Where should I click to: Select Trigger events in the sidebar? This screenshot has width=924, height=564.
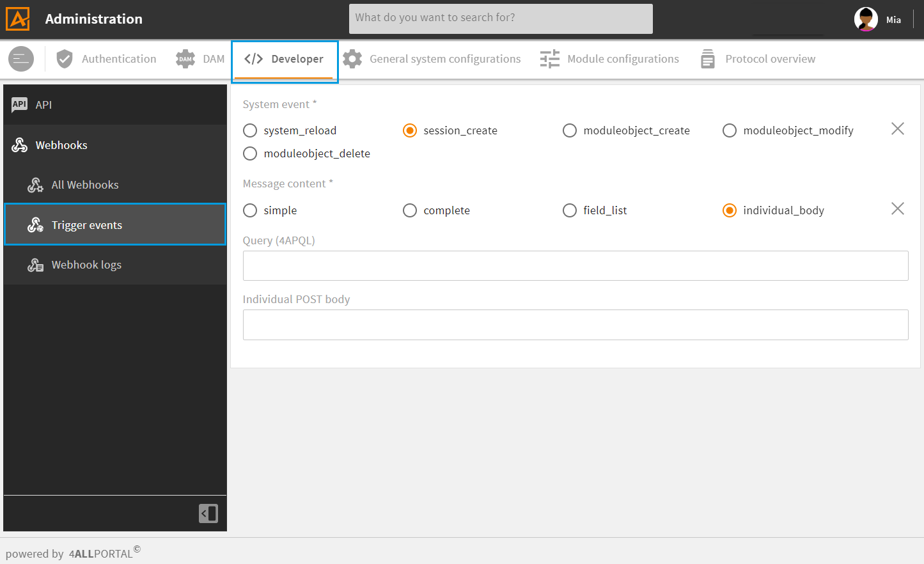115,224
